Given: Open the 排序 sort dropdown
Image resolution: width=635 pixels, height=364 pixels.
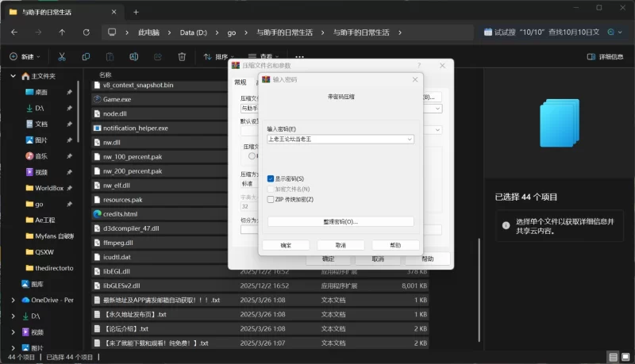Looking at the screenshot, I should [219, 56].
